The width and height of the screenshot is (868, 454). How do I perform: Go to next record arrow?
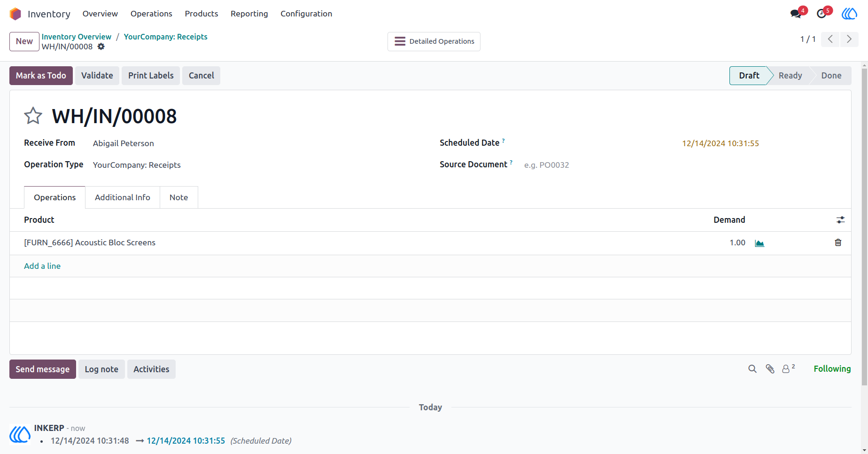(849, 39)
